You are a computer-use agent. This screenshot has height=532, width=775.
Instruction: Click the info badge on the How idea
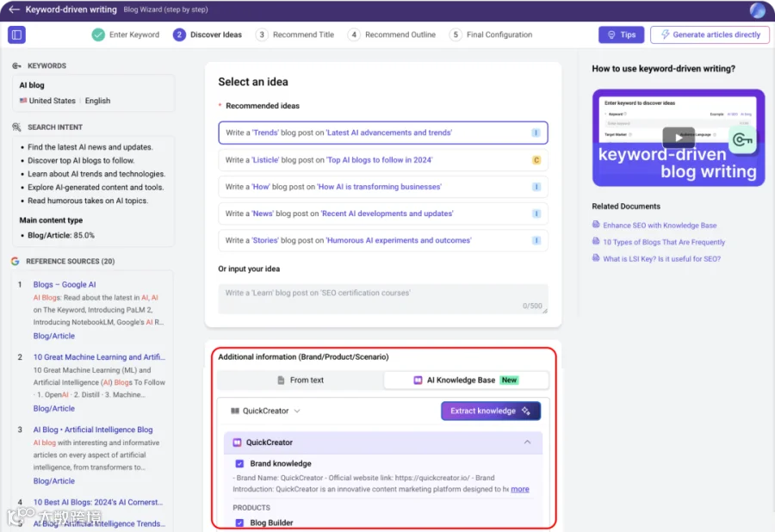coord(536,187)
